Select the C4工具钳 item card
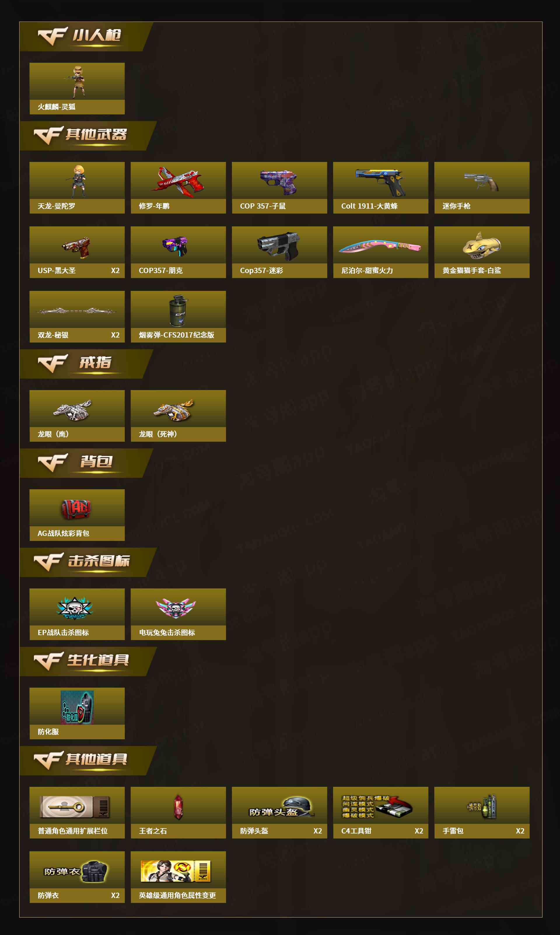Viewport: 560px width, 935px height. [x=380, y=813]
